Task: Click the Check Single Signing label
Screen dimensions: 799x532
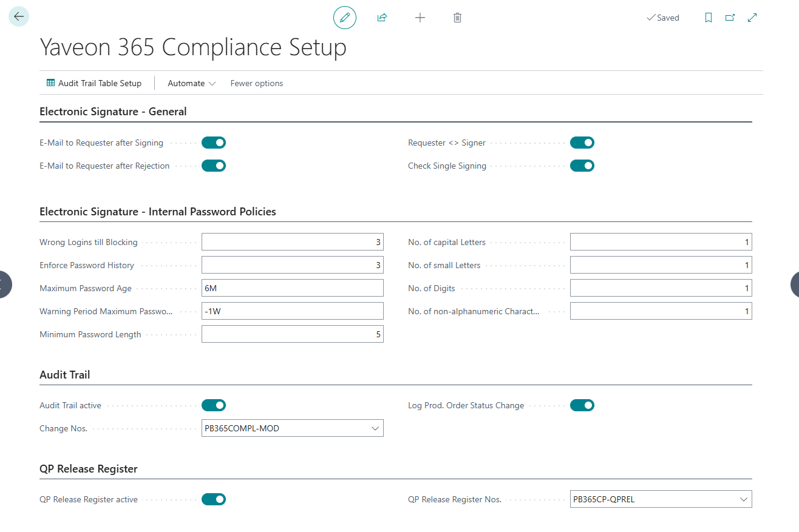Action: pos(447,166)
